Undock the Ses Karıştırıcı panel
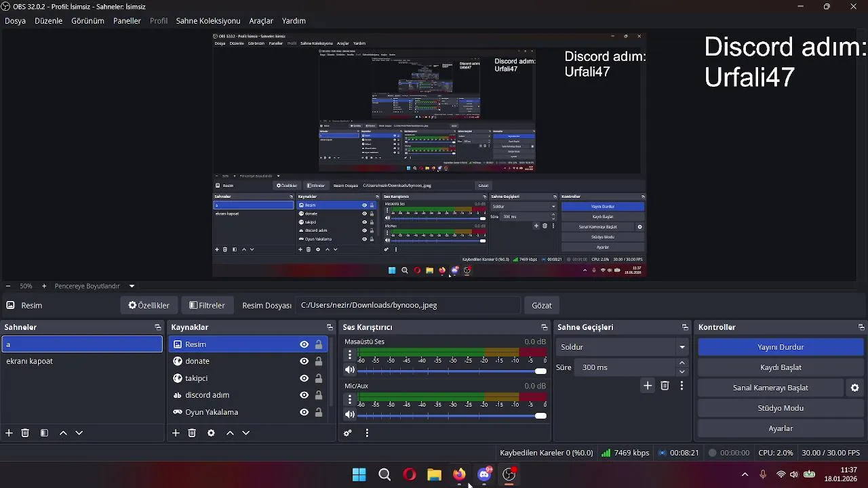This screenshot has width=868, height=488. tap(544, 327)
